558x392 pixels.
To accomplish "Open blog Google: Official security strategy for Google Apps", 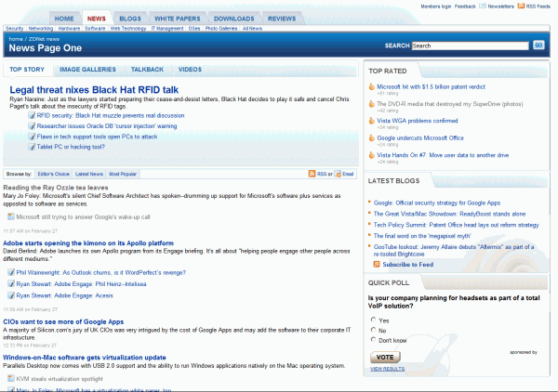I will point(437,203).
